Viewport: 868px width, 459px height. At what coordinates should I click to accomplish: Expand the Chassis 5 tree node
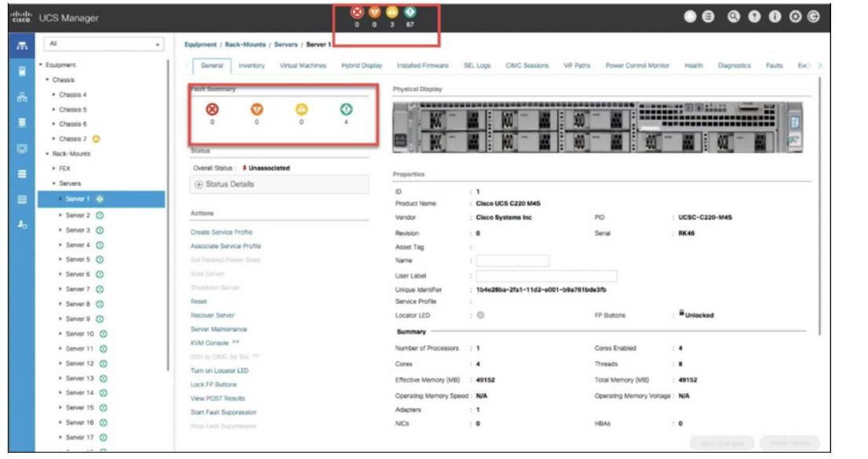coord(53,110)
